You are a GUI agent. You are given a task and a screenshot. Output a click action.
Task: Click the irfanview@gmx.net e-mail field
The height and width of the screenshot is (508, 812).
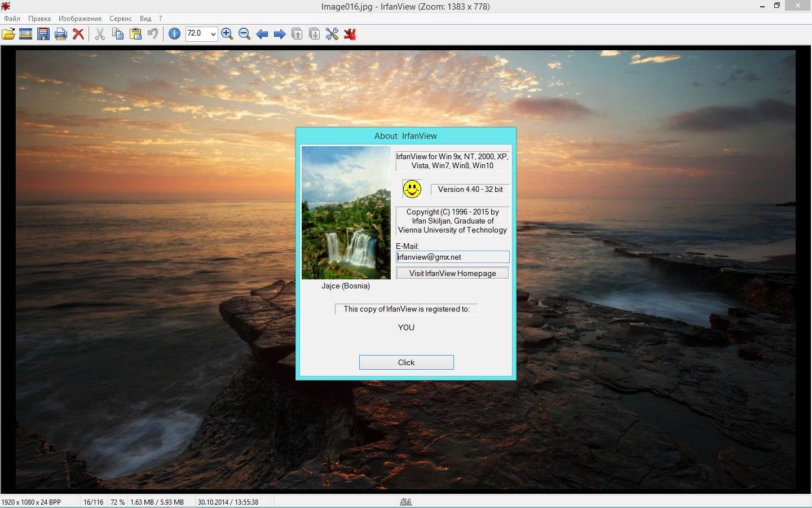pyautogui.click(x=452, y=257)
